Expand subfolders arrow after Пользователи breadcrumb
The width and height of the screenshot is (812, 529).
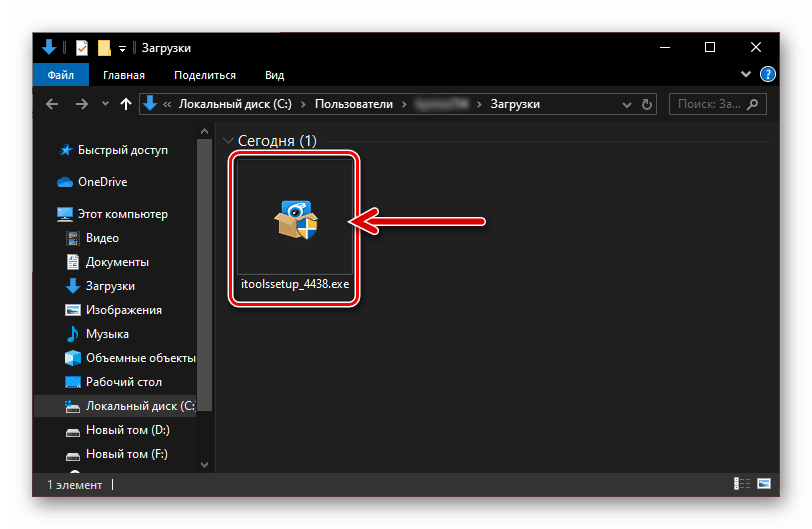pos(404,105)
